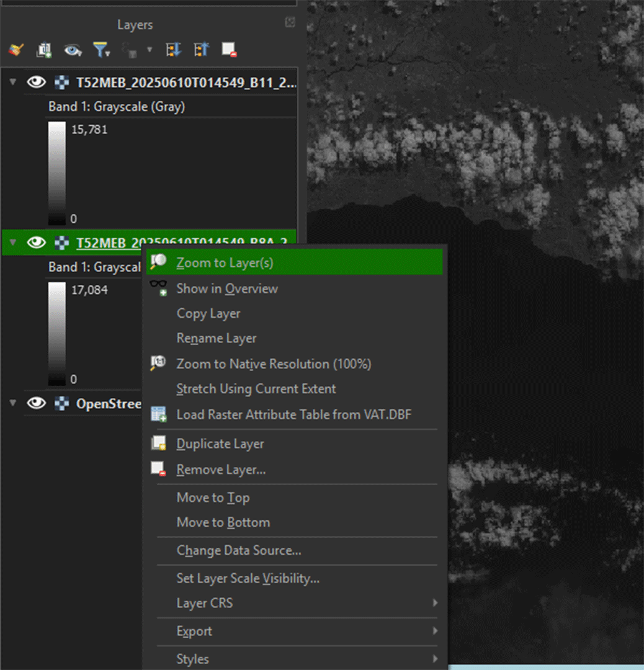Open the Layer CRS submenu
Image resolution: width=644 pixels, height=670 pixels.
pos(205,603)
